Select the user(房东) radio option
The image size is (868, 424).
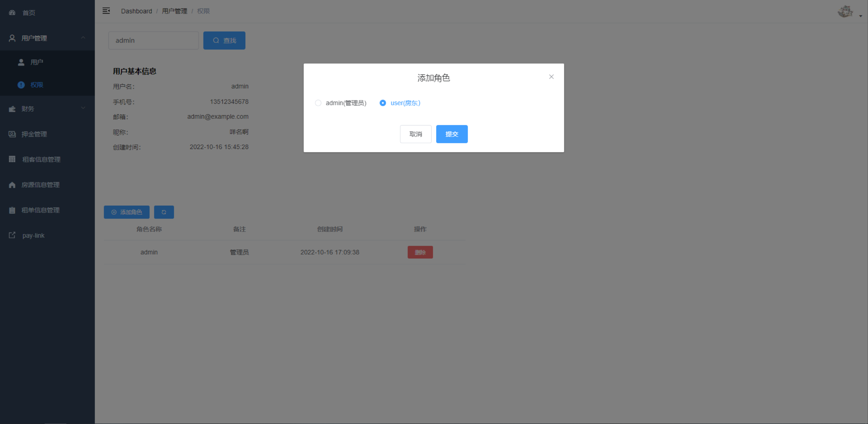point(383,103)
